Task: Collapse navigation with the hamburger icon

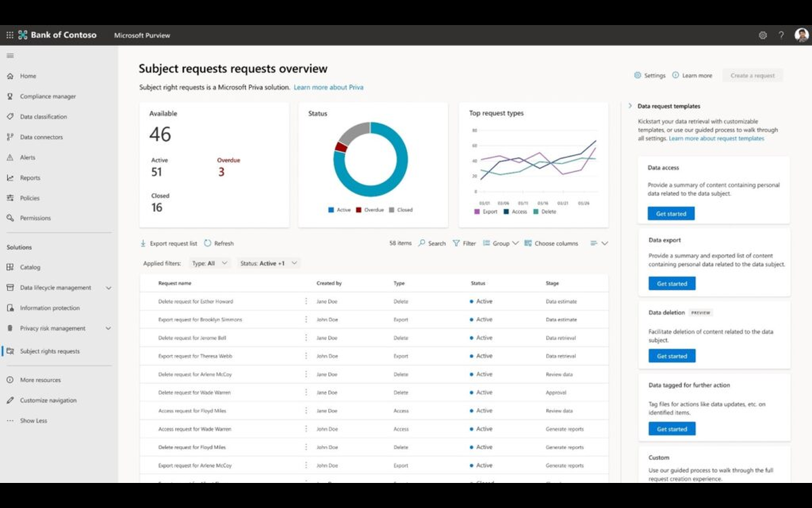Action: click(x=10, y=56)
